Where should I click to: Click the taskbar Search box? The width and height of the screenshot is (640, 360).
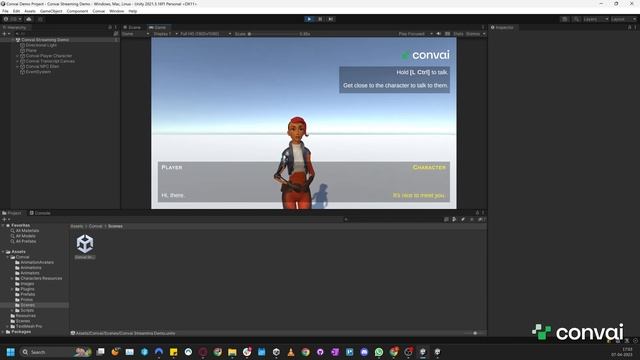pos(55,352)
